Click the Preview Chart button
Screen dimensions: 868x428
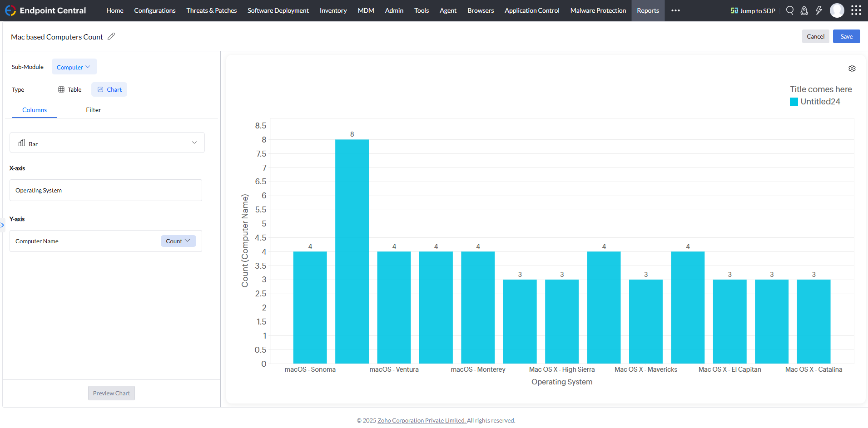point(111,393)
